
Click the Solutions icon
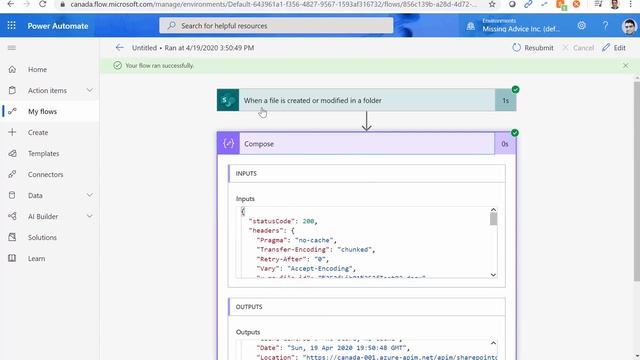pyautogui.click(x=12, y=237)
